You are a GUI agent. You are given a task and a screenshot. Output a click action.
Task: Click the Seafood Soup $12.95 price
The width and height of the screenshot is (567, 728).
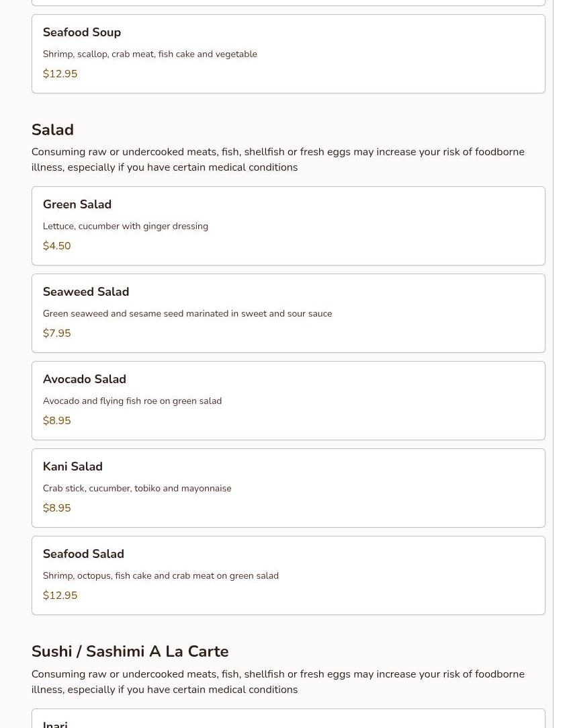(x=60, y=74)
